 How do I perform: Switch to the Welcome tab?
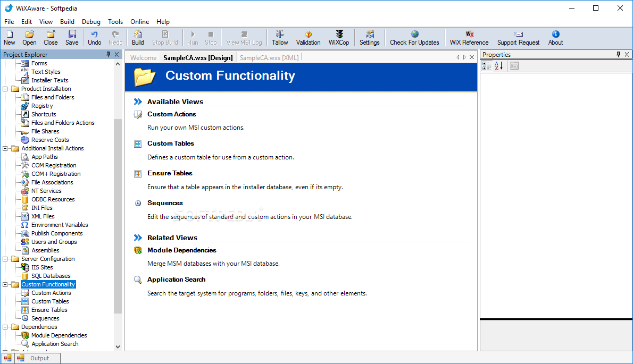point(143,57)
